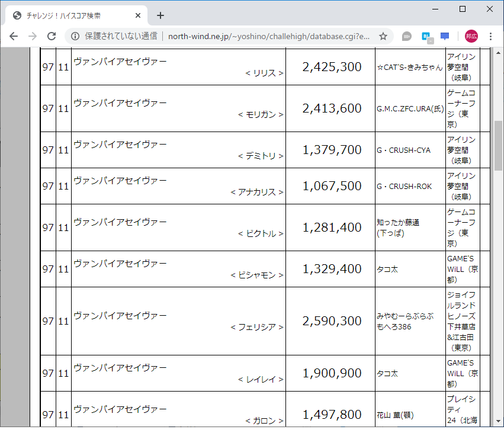Click player name G・CRUSH-ROK

tap(404, 186)
